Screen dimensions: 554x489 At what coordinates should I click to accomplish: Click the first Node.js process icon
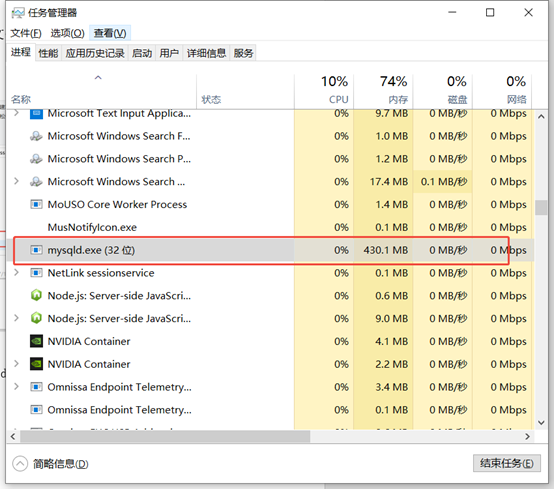click(36, 295)
